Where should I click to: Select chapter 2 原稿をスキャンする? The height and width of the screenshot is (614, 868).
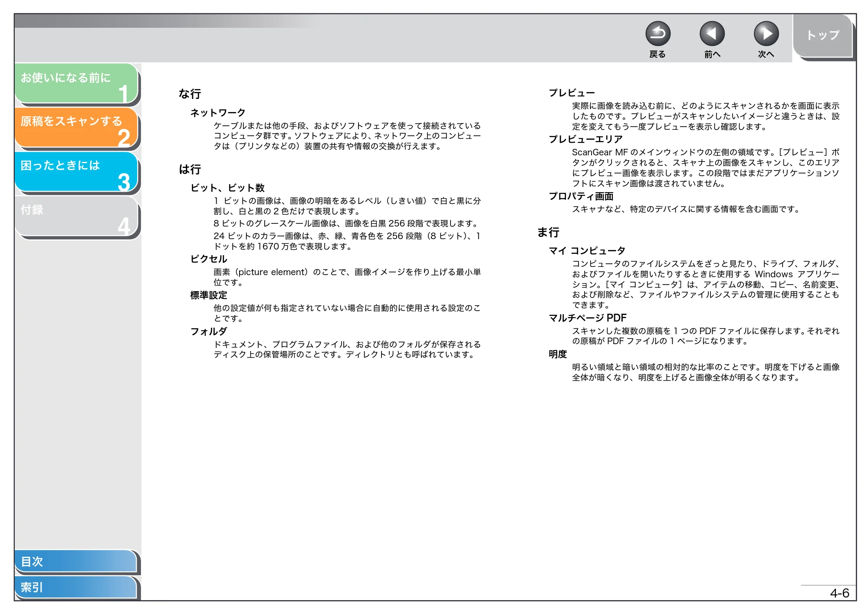pos(76,128)
